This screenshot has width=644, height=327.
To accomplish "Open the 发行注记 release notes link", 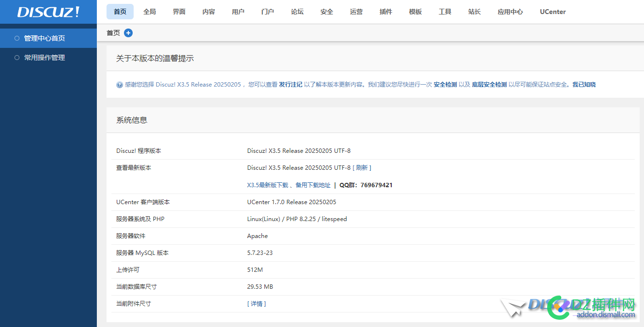I will pyautogui.click(x=291, y=85).
